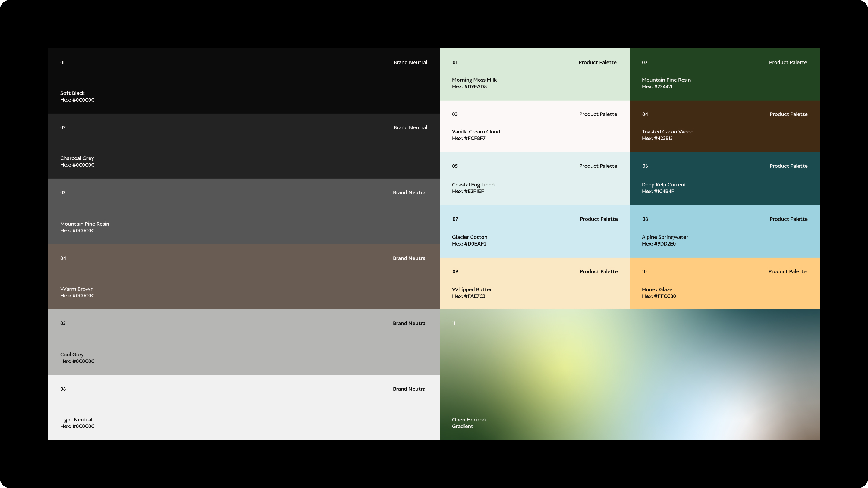The width and height of the screenshot is (868, 488).
Task: Click the hex text #234421
Action: coord(657,86)
